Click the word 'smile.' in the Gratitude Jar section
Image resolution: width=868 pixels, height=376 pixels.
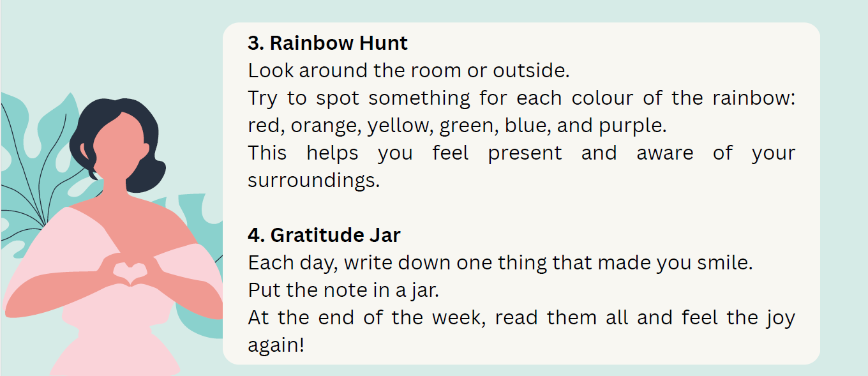pyautogui.click(x=727, y=262)
